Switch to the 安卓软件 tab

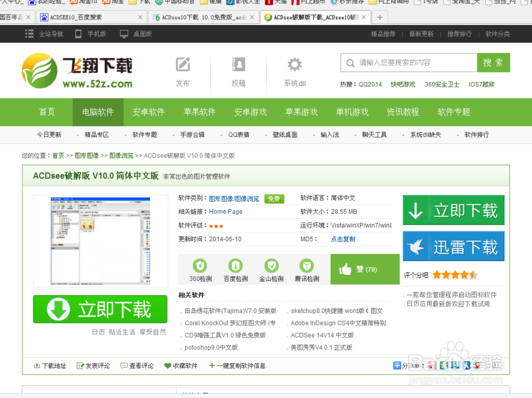pyautogui.click(x=149, y=112)
